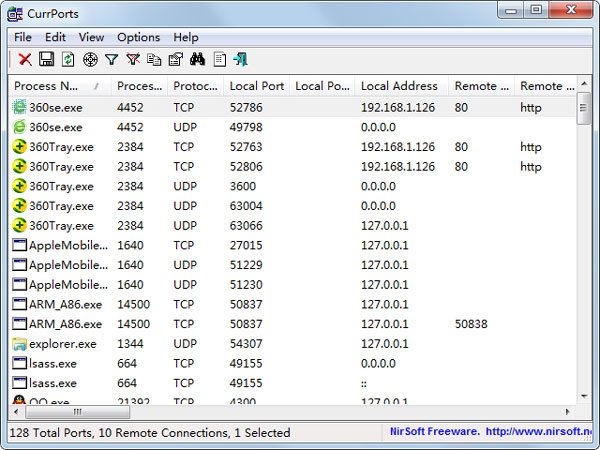Screen dimensions: 600x450
Task: Select the 360Tray.exe row with port 63066
Action: click(293, 225)
